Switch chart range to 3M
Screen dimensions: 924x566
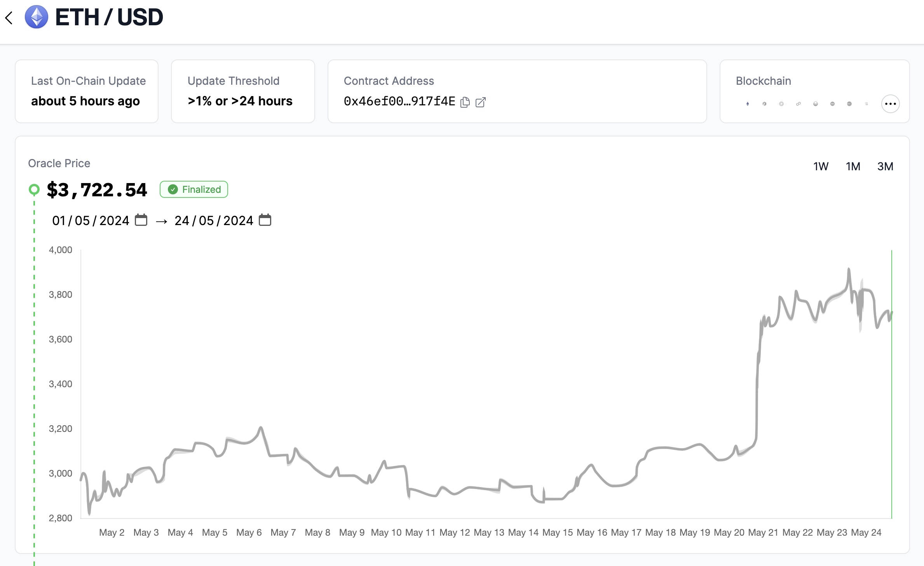click(x=885, y=166)
